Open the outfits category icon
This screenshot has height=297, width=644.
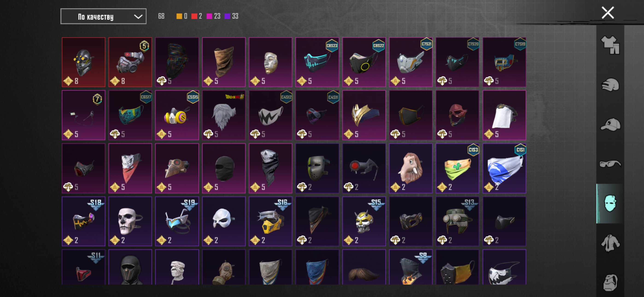(x=610, y=45)
